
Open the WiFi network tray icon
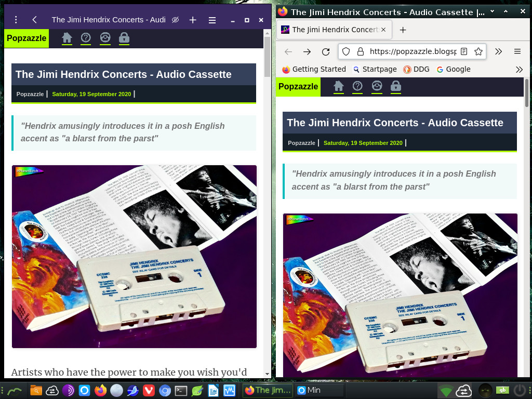445,391
